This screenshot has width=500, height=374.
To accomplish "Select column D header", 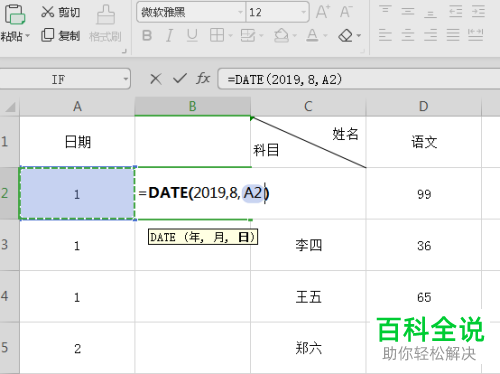I will (x=424, y=107).
